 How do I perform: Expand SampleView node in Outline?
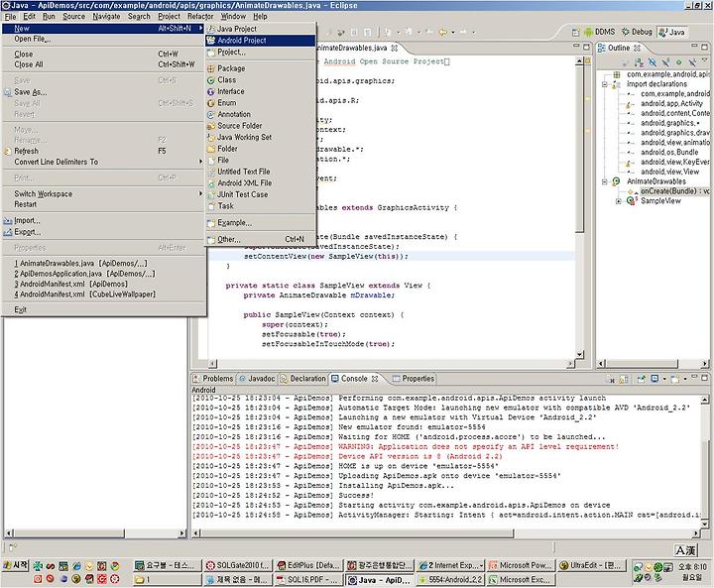pos(619,201)
